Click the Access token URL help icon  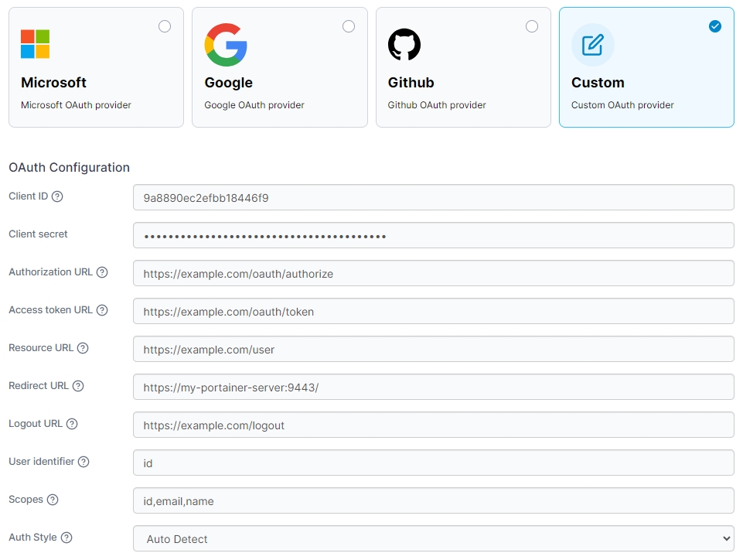click(x=102, y=310)
